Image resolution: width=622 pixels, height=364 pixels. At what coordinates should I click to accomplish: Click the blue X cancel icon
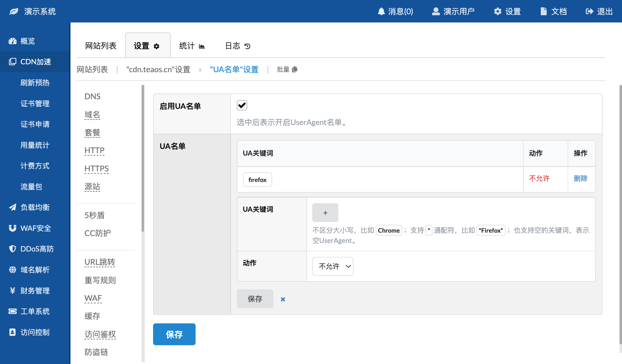pyautogui.click(x=283, y=299)
